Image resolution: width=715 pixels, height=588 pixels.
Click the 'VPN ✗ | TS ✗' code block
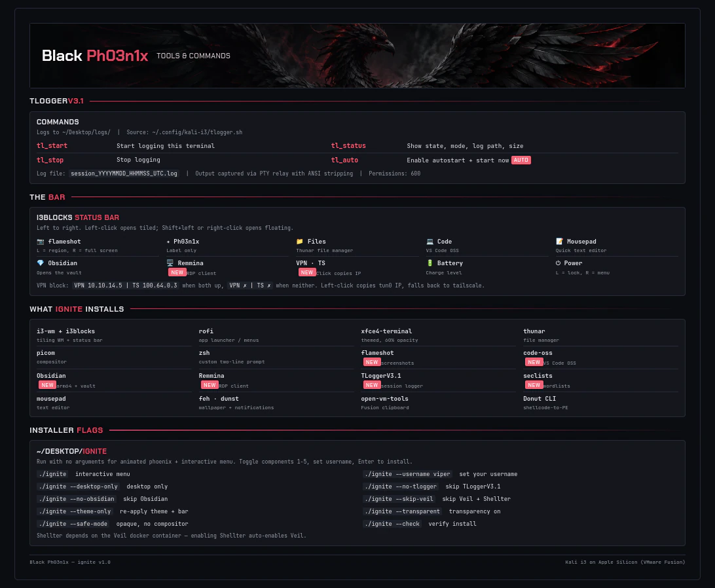pos(250,285)
